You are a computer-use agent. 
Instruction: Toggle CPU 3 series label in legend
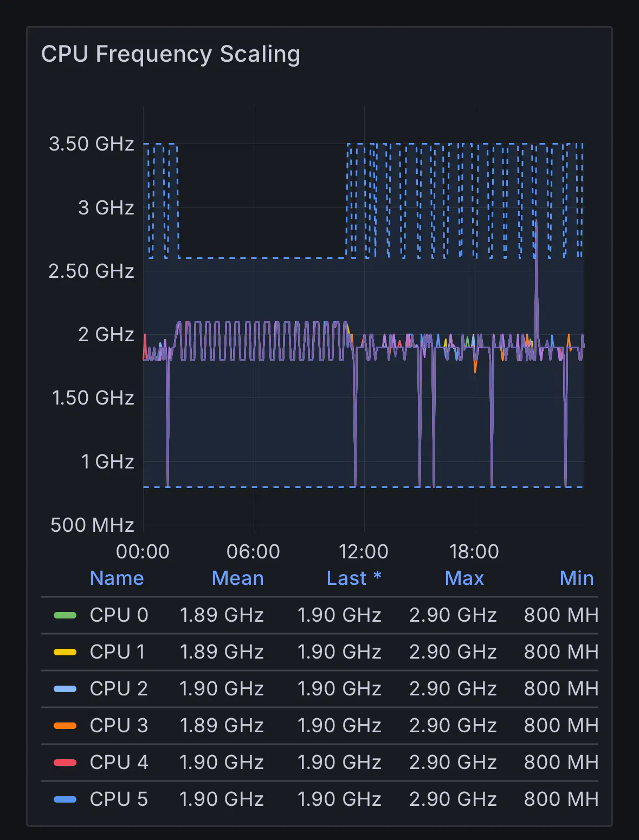click(119, 726)
